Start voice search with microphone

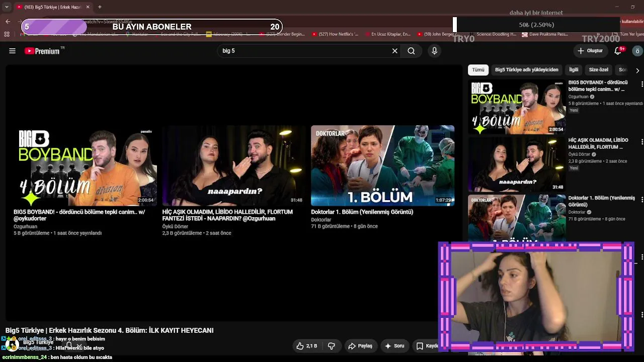pos(434,51)
